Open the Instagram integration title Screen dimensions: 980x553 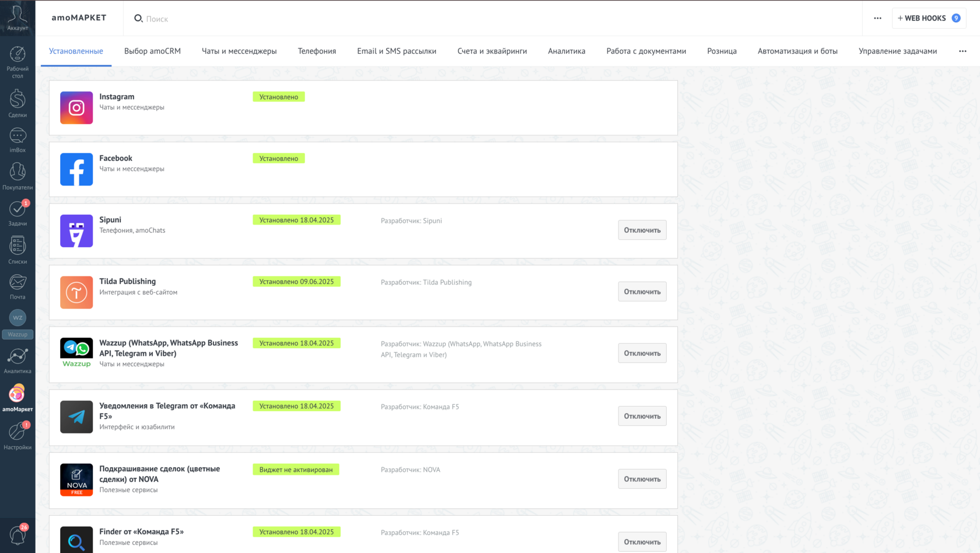117,97
